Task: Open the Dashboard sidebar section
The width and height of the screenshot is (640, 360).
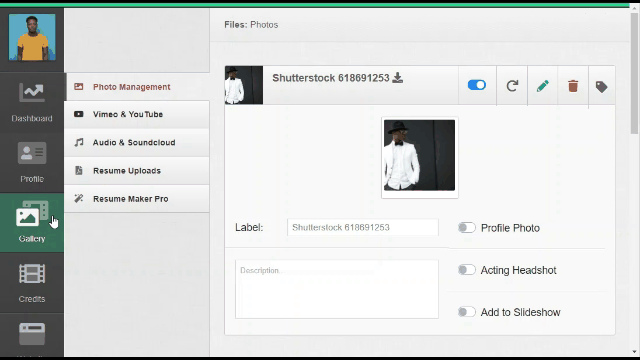Action: coord(32,102)
